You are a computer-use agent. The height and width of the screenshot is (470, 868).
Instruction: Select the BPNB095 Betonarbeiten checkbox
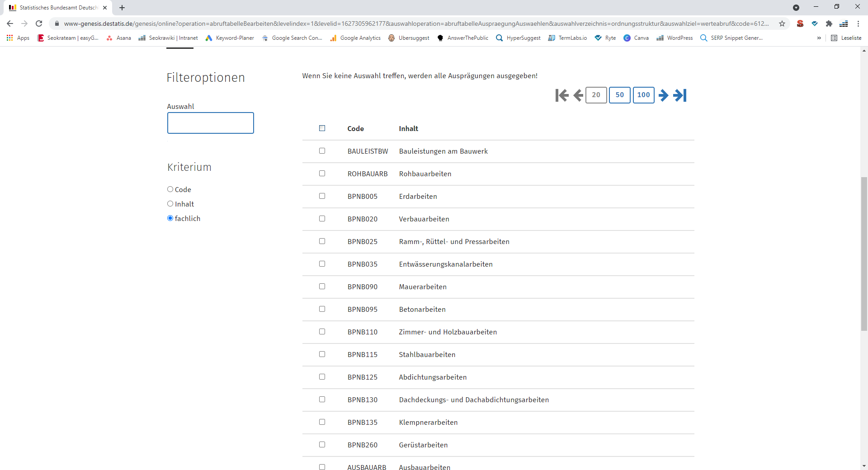[x=322, y=309]
